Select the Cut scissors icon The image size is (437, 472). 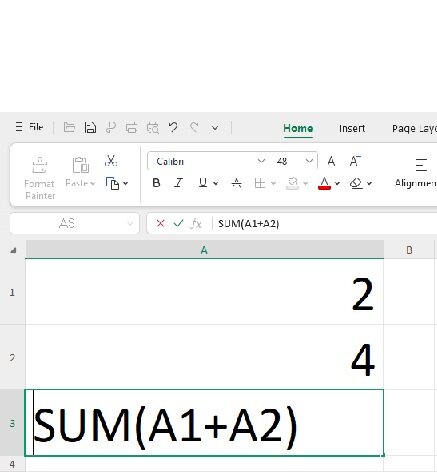[x=111, y=160]
